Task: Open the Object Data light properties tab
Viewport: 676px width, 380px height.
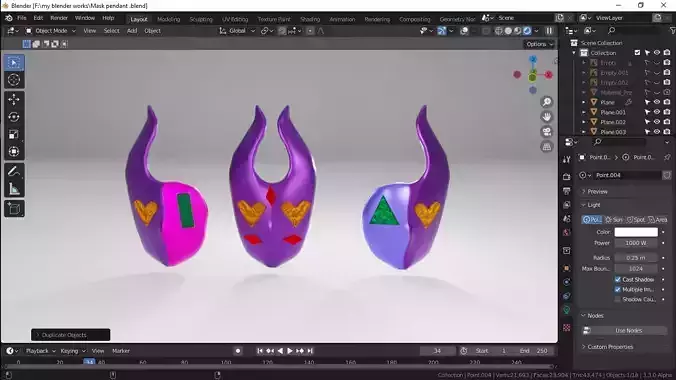Action: (566, 310)
